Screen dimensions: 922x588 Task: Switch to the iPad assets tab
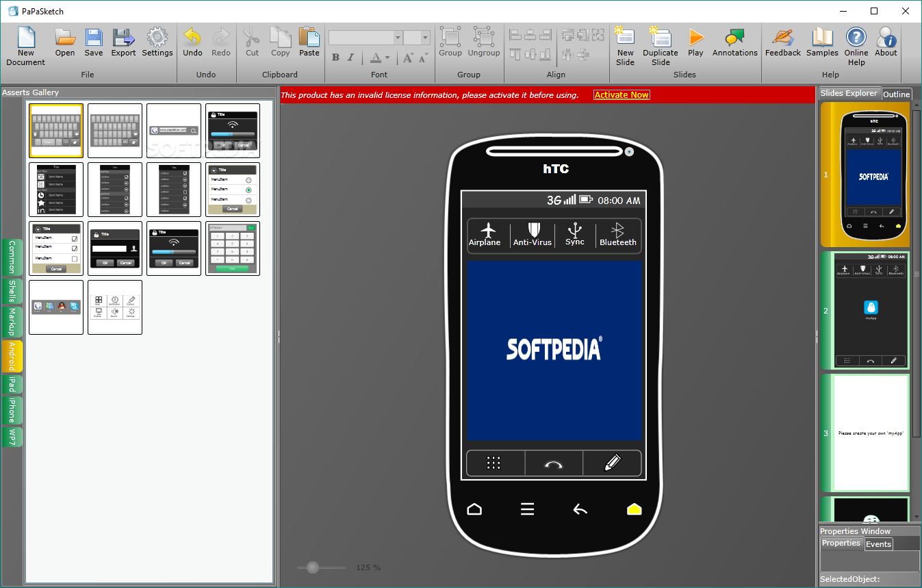pyautogui.click(x=12, y=385)
